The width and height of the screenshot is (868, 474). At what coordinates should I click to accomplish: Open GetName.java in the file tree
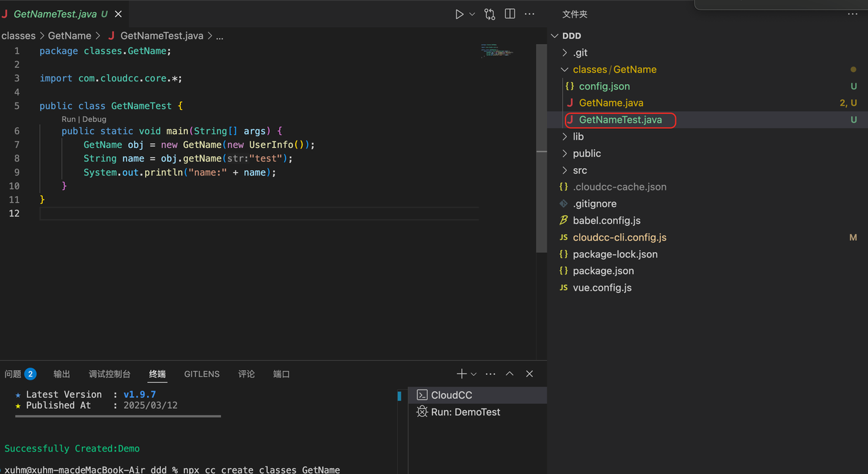point(611,103)
